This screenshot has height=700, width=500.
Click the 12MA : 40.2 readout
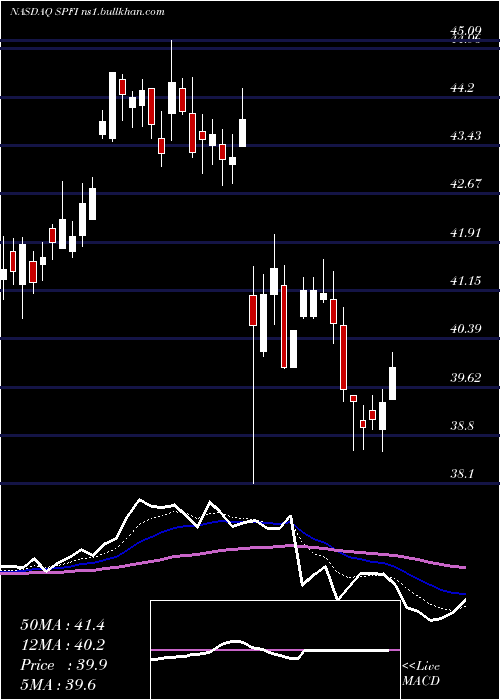pos(62,645)
